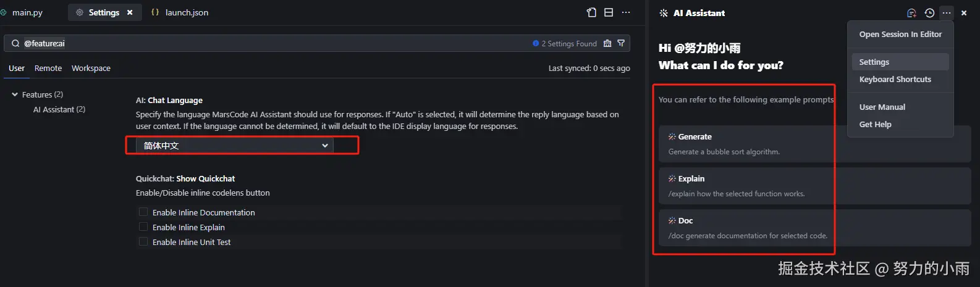This screenshot has width=980, height=287.
Task: Focus the settings search field
Action: tap(272, 43)
